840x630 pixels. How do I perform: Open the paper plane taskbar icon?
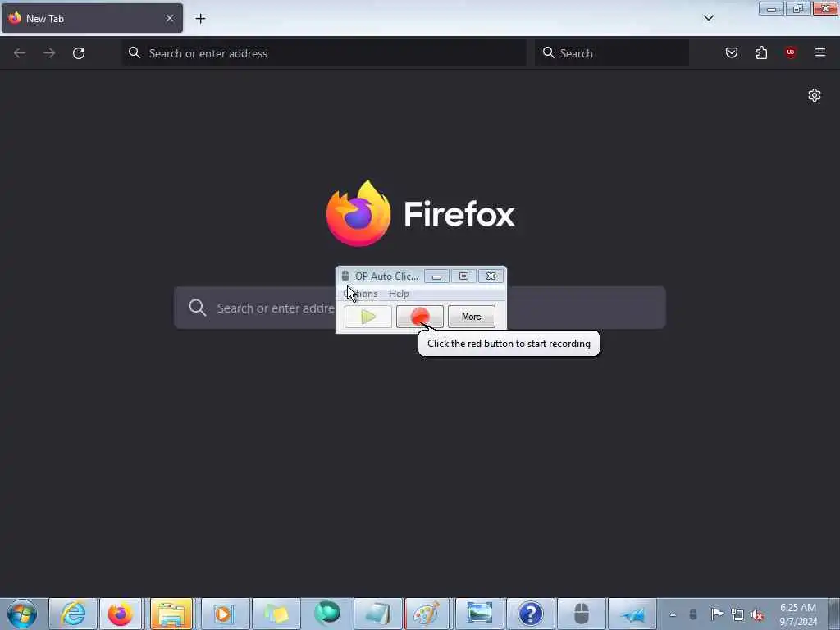point(632,614)
